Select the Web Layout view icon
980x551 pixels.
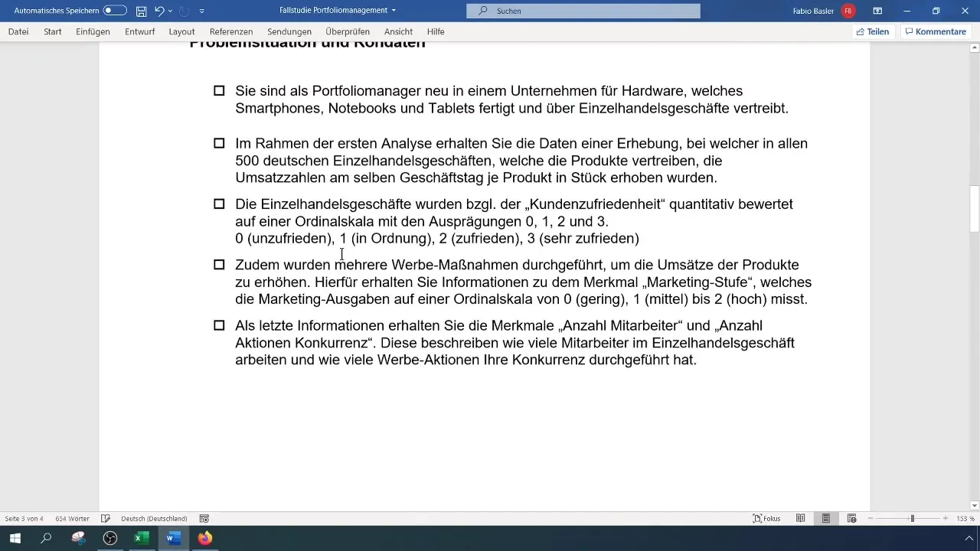(851, 518)
